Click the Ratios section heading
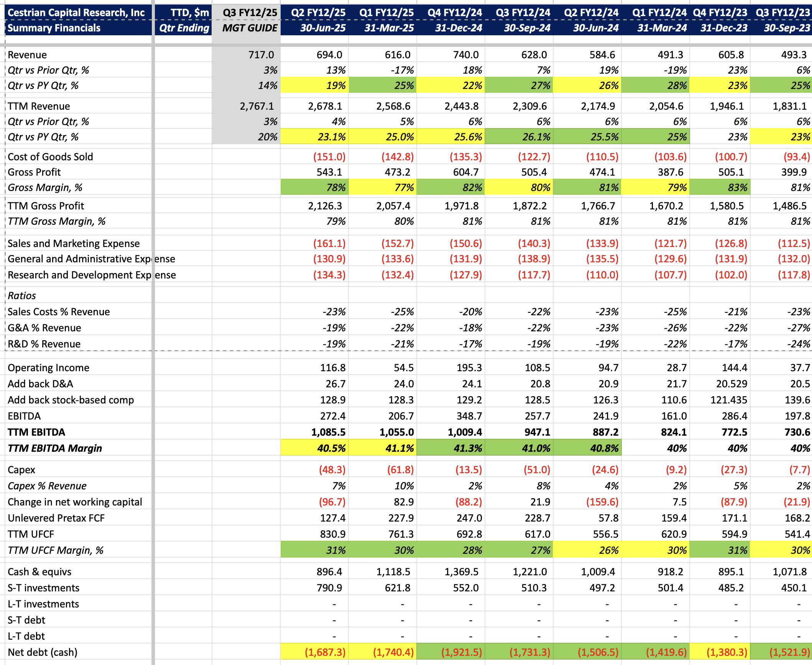This screenshot has height=665, width=812. point(22,296)
